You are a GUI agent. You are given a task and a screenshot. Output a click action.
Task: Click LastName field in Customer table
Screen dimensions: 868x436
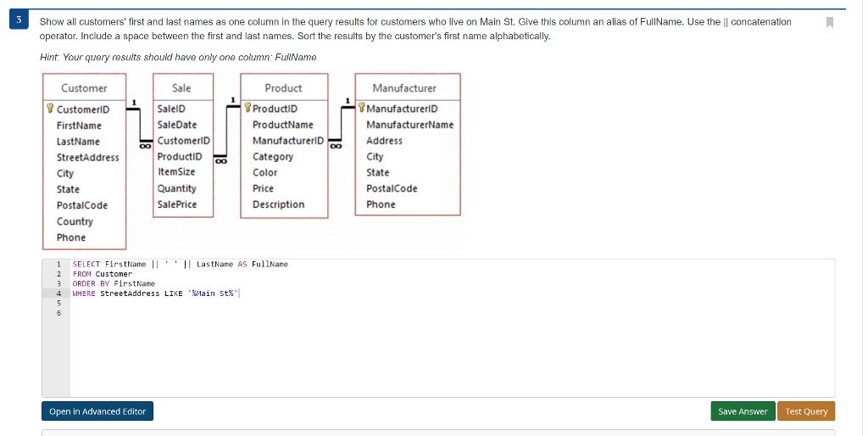point(78,142)
